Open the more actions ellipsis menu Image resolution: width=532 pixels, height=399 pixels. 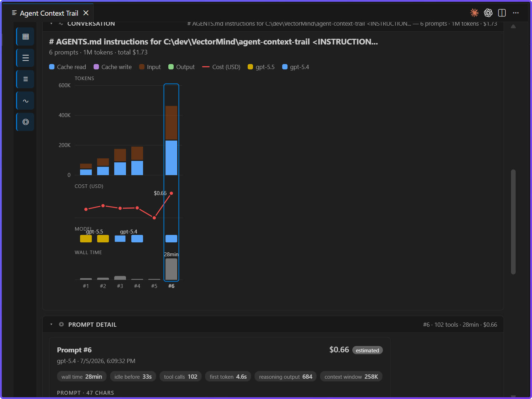tap(516, 13)
